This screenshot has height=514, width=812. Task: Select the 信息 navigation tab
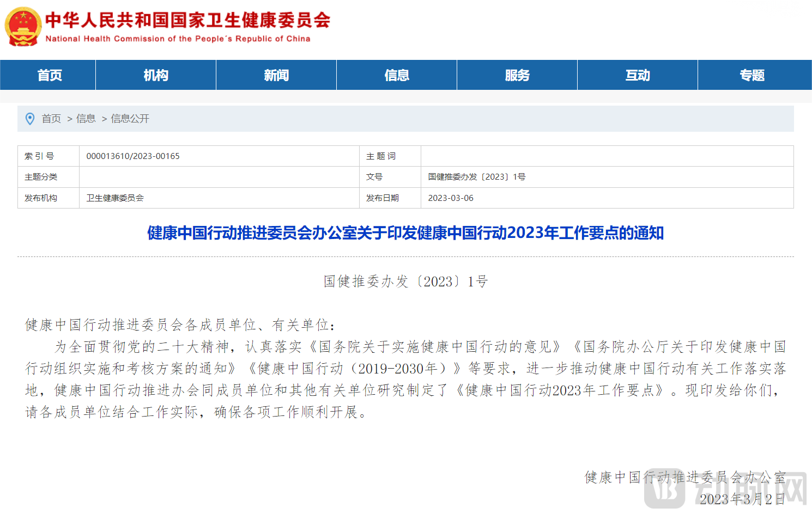(396, 75)
